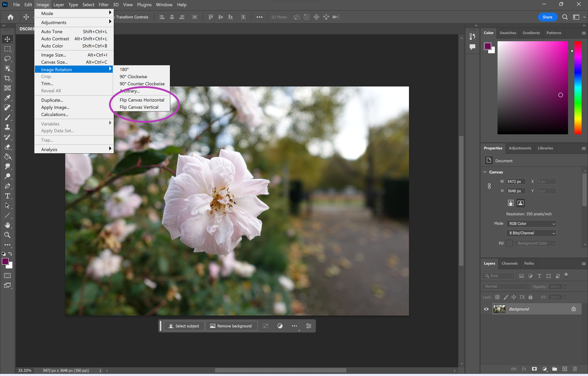The height and width of the screenshot is (376, 588).
Task: Select the Lasso tool
Action: [x=7, y=59]
